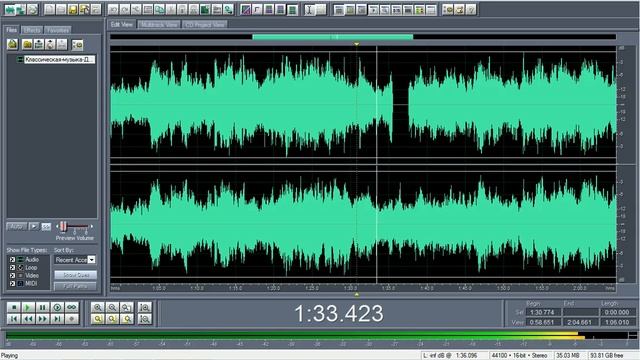Click the Show Cues button
640x360 pixels.
pyautogui.click(x=76, y=275)
